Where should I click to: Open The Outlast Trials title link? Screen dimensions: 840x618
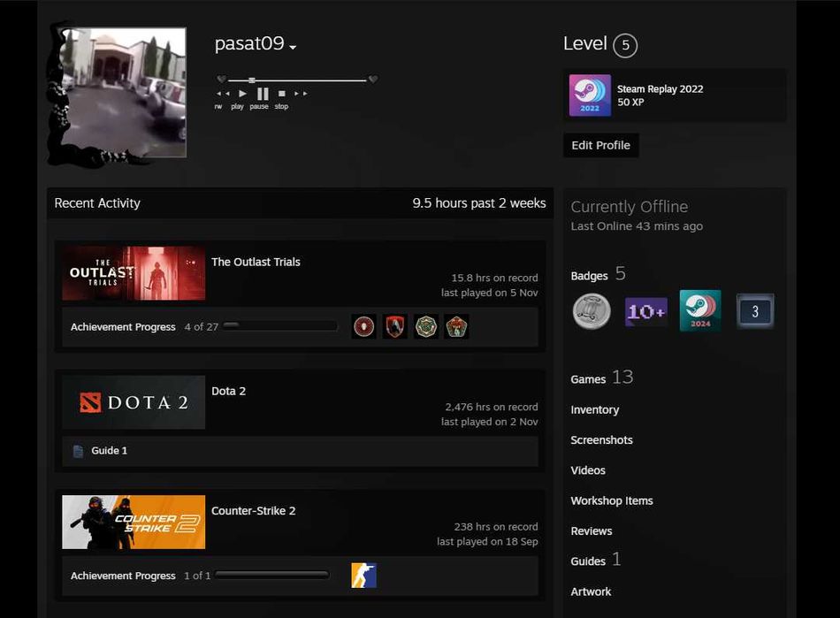(x=256, y=262)
